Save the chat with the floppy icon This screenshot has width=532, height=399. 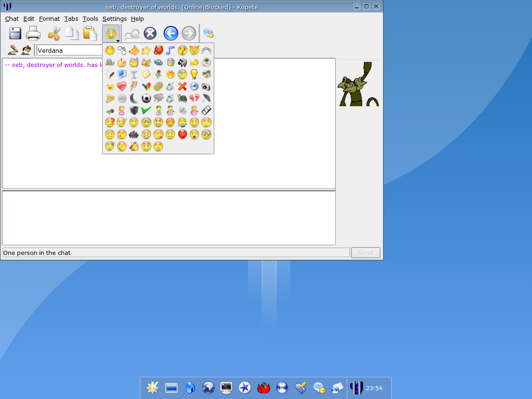pos(15,34)
